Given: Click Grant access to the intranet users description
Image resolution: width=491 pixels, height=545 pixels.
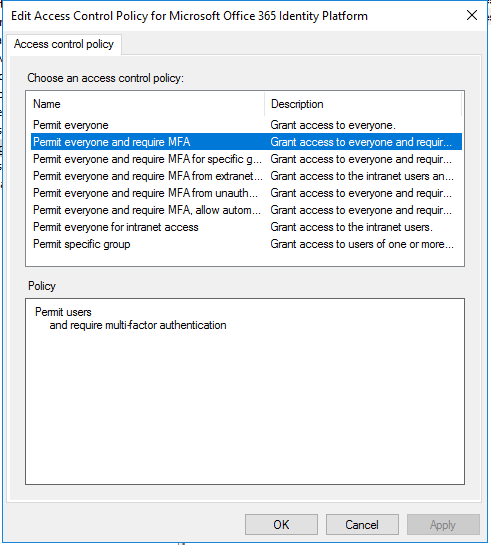Looking at the screenshot, I should 351,227.
